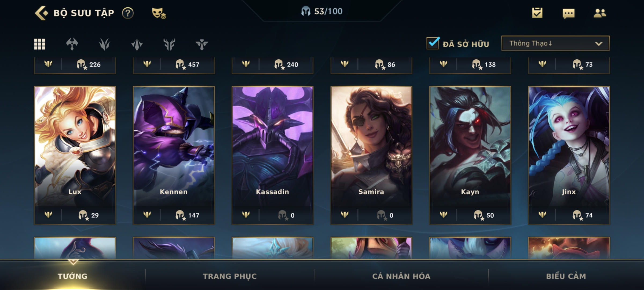Open the missions checklist icon
Viewport: 644px width, 290px height.
[x=537, y=13]
